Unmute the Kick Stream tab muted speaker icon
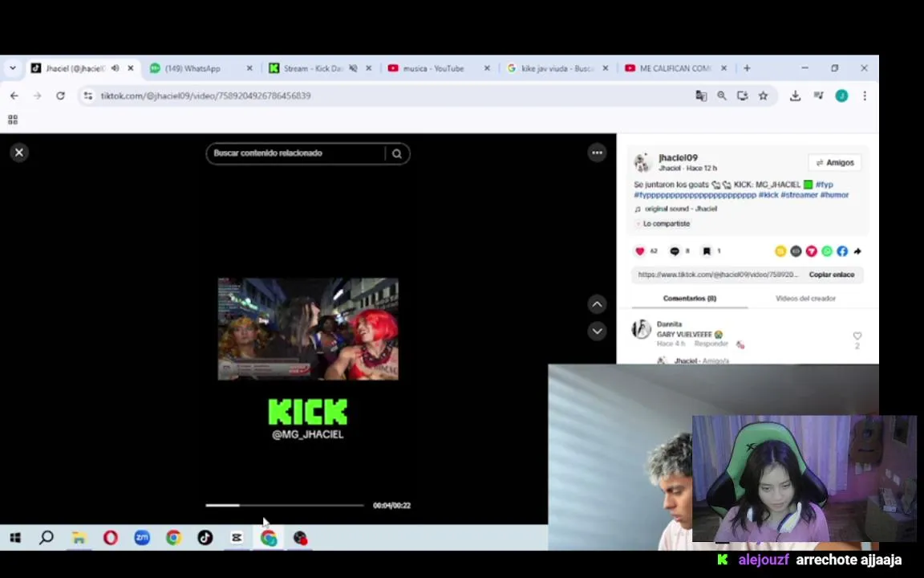Image resolution: width=924 pixels, height=578 pixels. click(x=353, y=68)
